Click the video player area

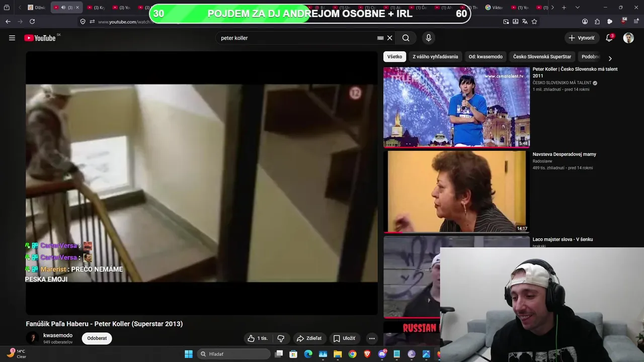coord(202,183)
